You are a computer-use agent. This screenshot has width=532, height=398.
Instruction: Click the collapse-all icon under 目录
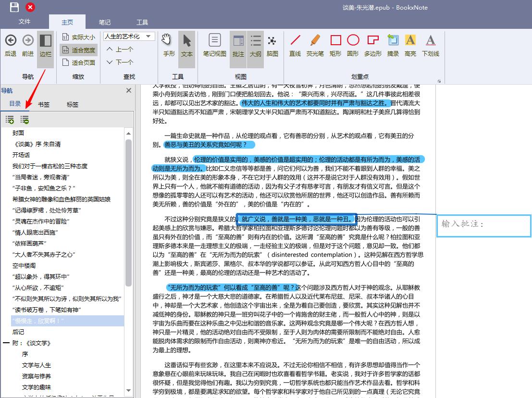24,119
